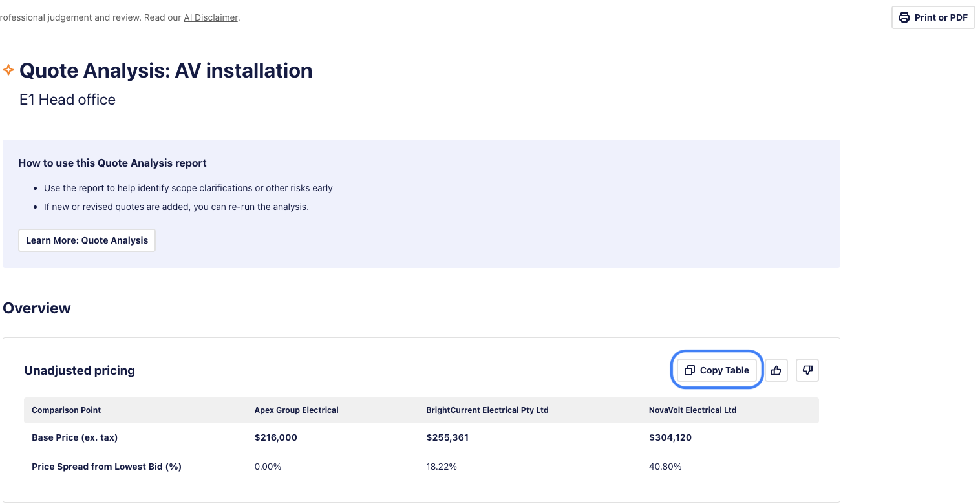Click the orange sparkle AI icon
The width and height of the screenshot is (980, 504).
[x=8, y=70]
